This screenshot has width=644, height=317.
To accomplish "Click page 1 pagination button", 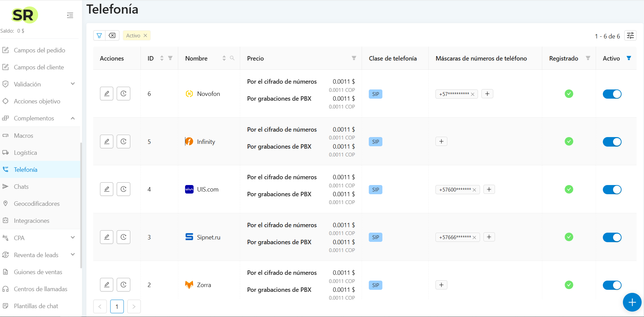I will point(117,306).
